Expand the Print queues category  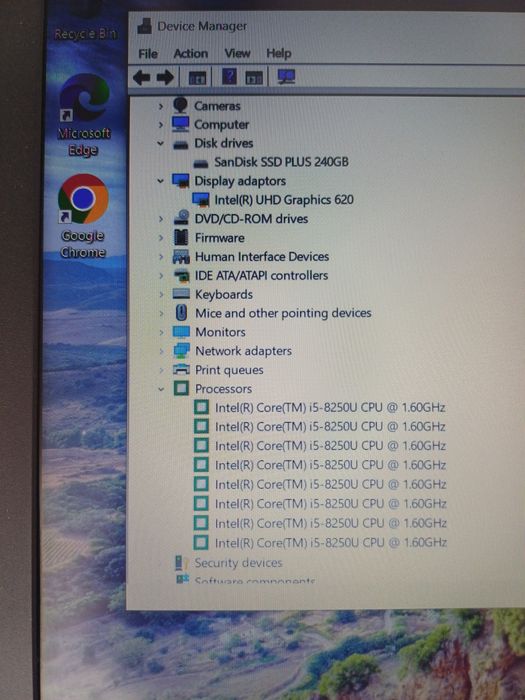click(161, 370)
